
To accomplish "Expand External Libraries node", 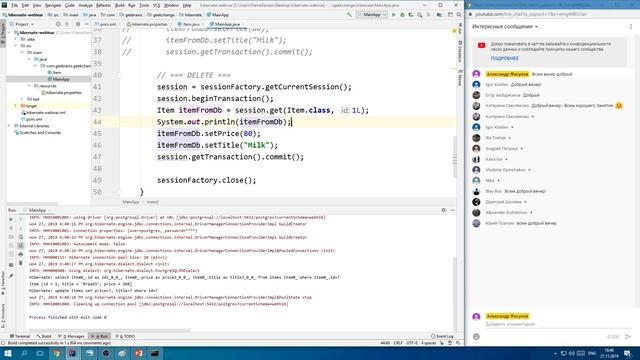I will [x=10, y=126].
